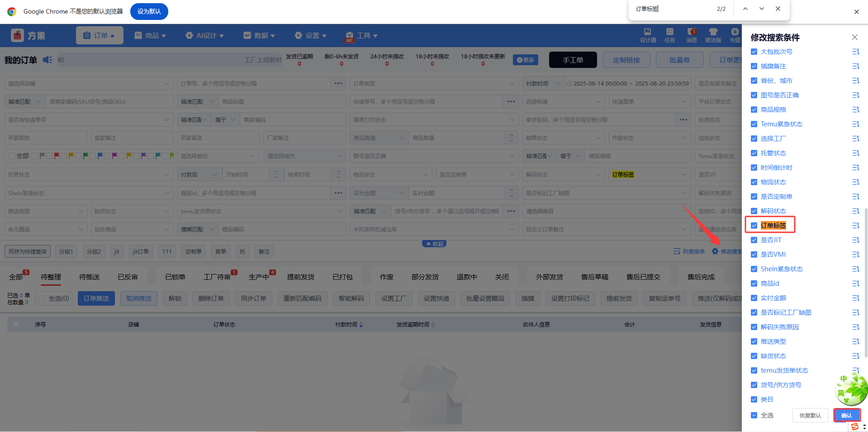This screenshot has height=432, width=868.
Task: Click the 设为默认 browser button
Action: coord(149,11)
